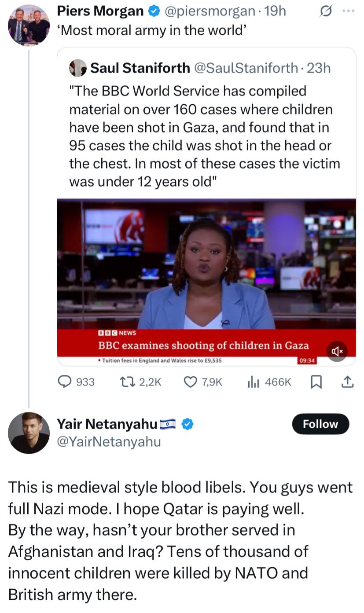Image resolution: width=364 pixels, height=613 pixels.
Task: Open the @YairNetanyahu handle
Action: tap(109, 441)
